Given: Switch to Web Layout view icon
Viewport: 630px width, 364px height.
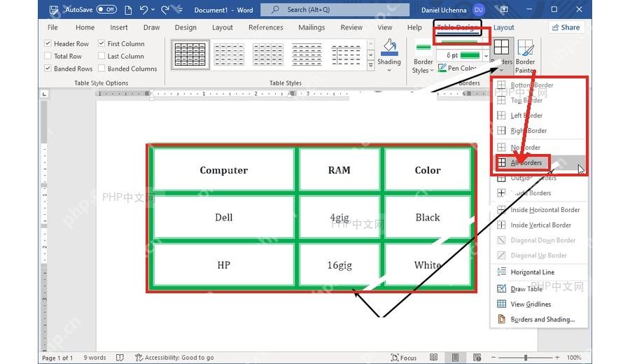Looking at the screenshot, I should (477, 357).
